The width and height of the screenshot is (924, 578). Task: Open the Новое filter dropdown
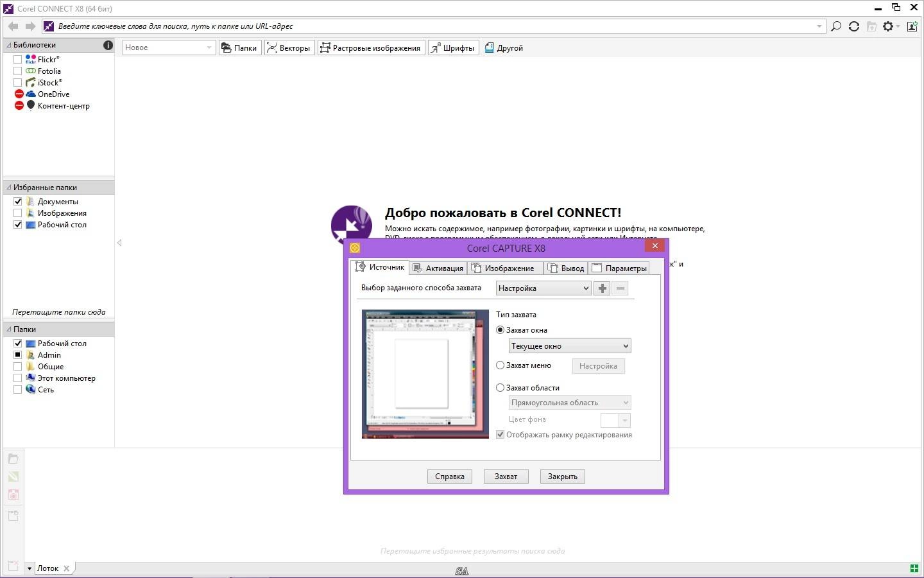[x=169, y=48]
